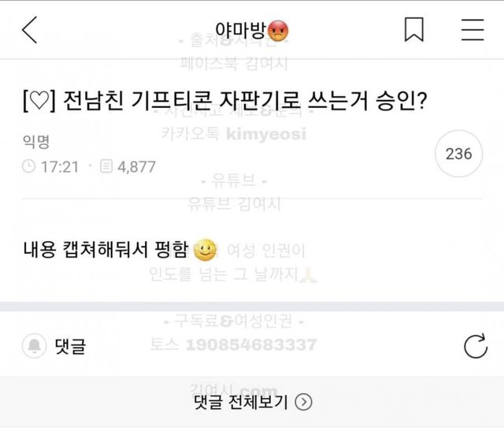Viewport: 504px width, 431px height.
Task: Tap the 익명 author name
Action: pos(36,142)
